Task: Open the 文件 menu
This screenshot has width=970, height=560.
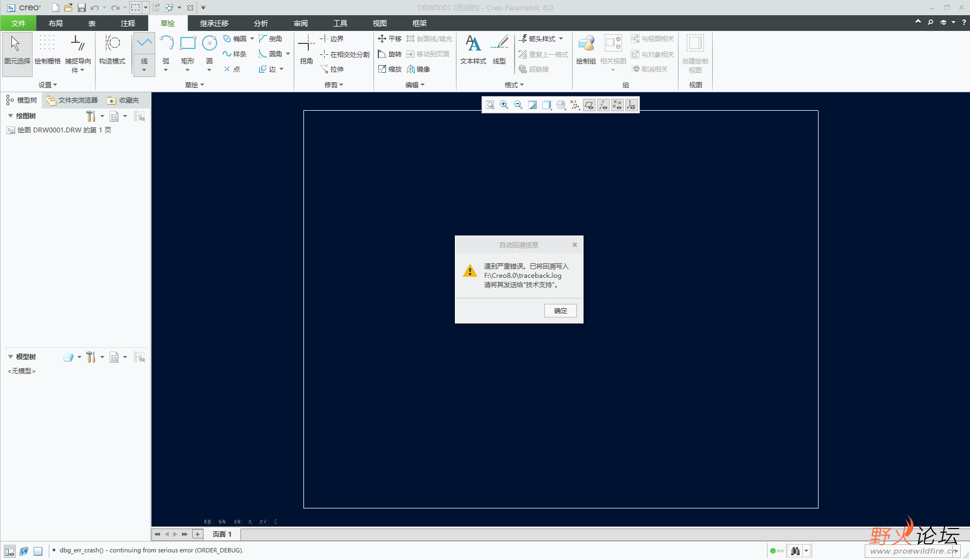Action: [18, 23]
